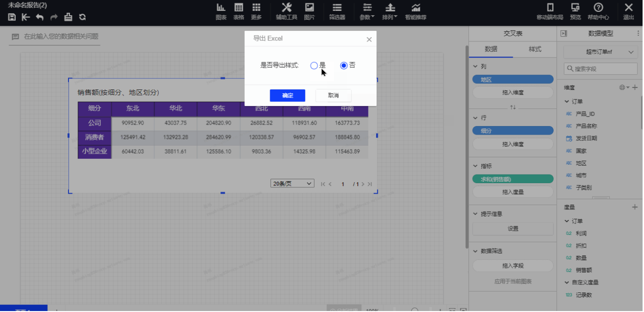The width and height of the screenshot is (644, 312).
Task: Select the 是 radio option
Action: click(x=314, y=66)
